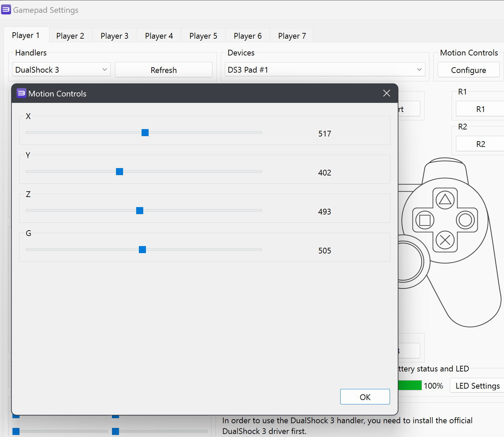Click the Gamepad Settings app logo icon
This screenshot has width=504, height=437.
coord(6,9)
